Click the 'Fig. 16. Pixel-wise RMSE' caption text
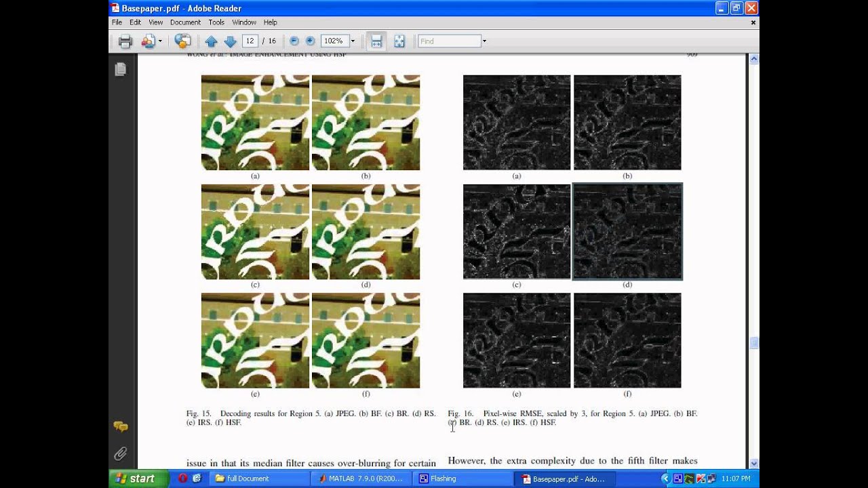This screenshot has width=868, height=488. pos(572,418)
